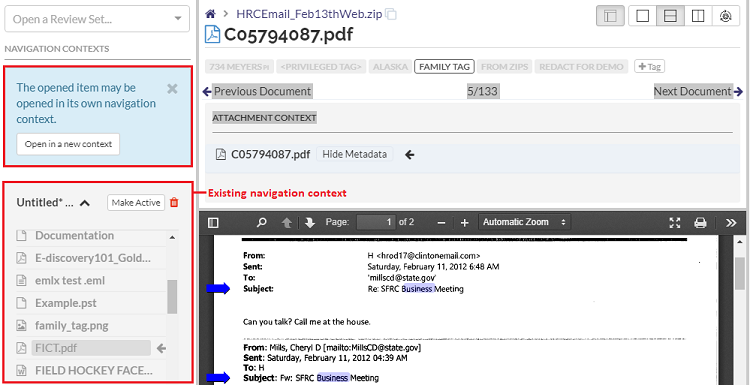
Task: Open PDF viewer tools chevron menu
Action: pyautogui.click(x=731, y=222)
